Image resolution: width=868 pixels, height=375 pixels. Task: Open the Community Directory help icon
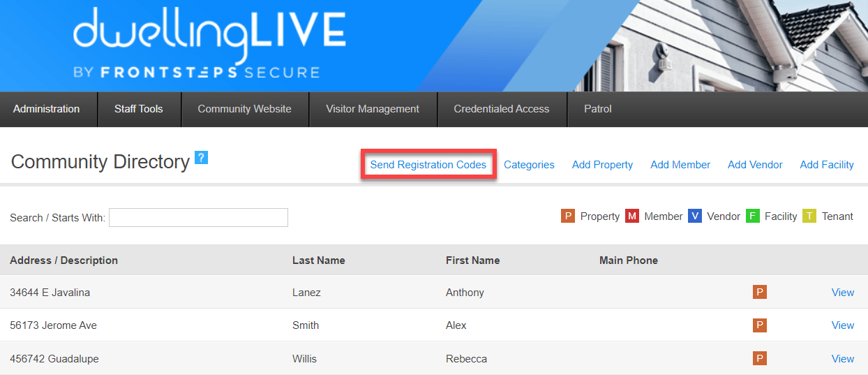click(x=201, y=158)
